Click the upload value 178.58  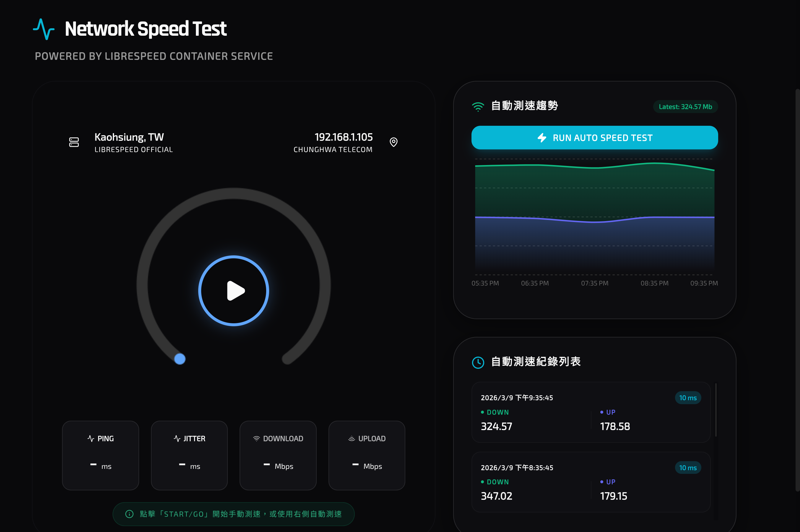click(x=615, y=427)
